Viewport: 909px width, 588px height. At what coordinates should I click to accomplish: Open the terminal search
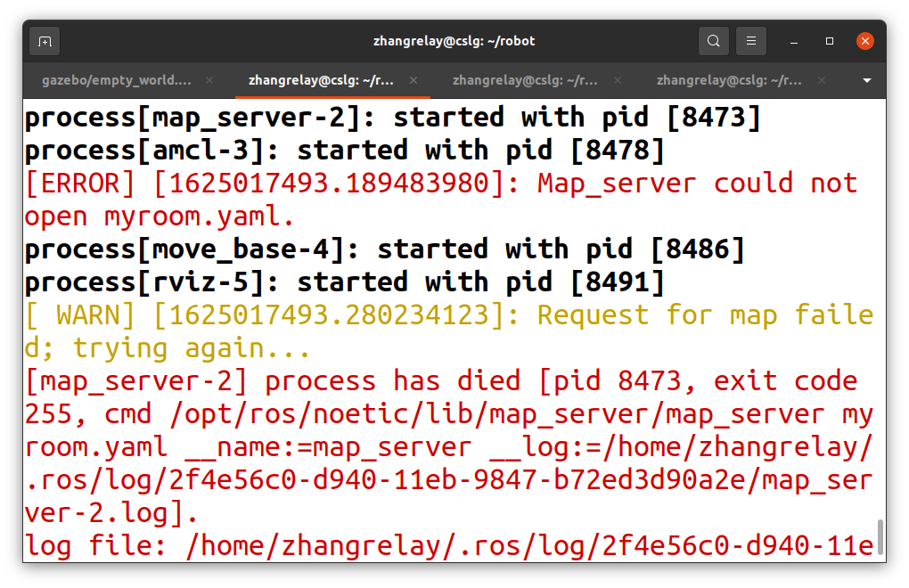click(714, 41)
